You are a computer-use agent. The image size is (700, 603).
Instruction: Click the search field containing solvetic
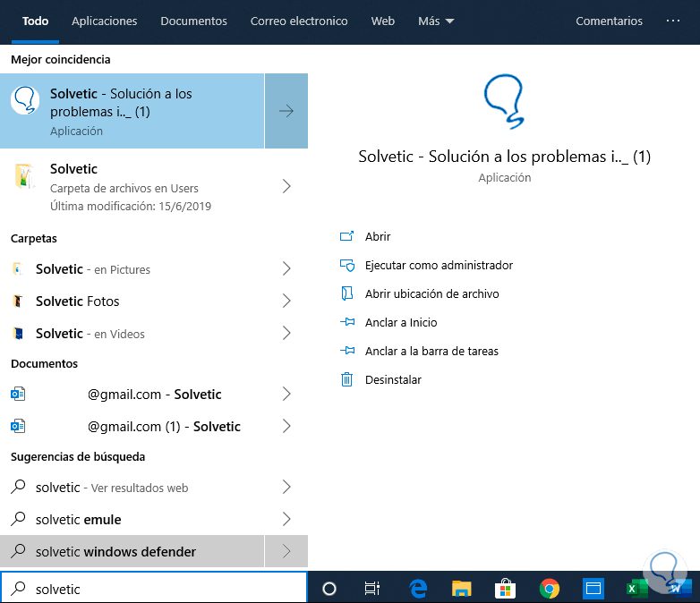tap(154, 589)
